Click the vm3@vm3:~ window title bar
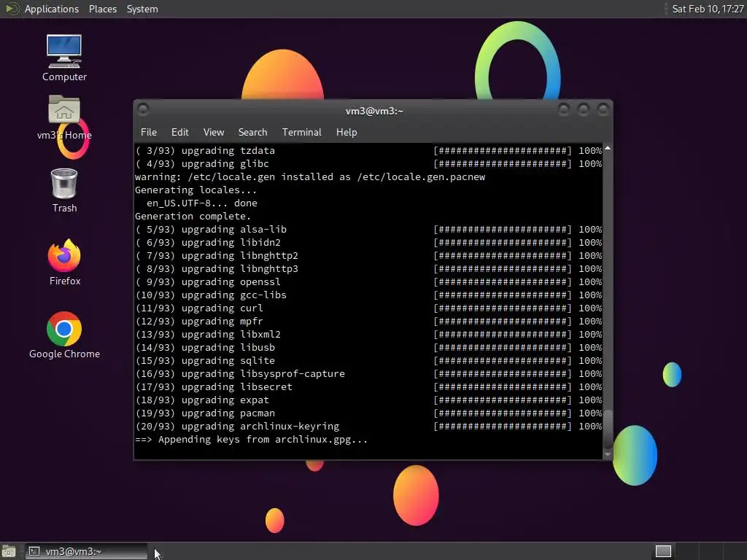 point(374,111)
